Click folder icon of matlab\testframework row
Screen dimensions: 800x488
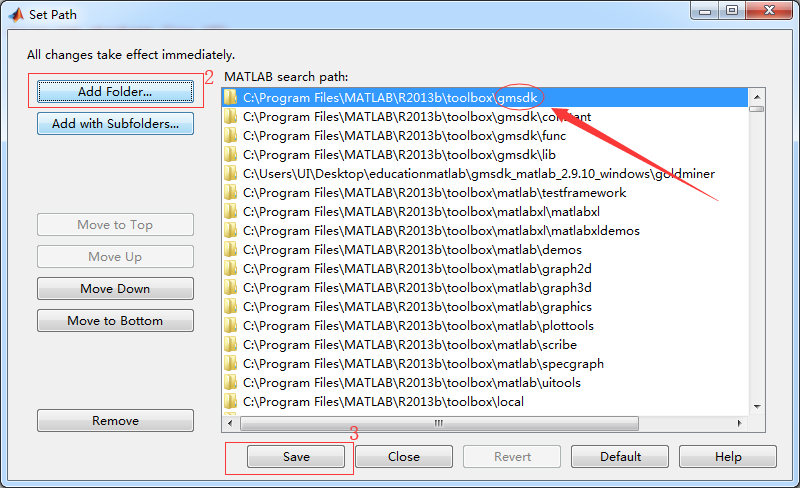tap(231, 192)
